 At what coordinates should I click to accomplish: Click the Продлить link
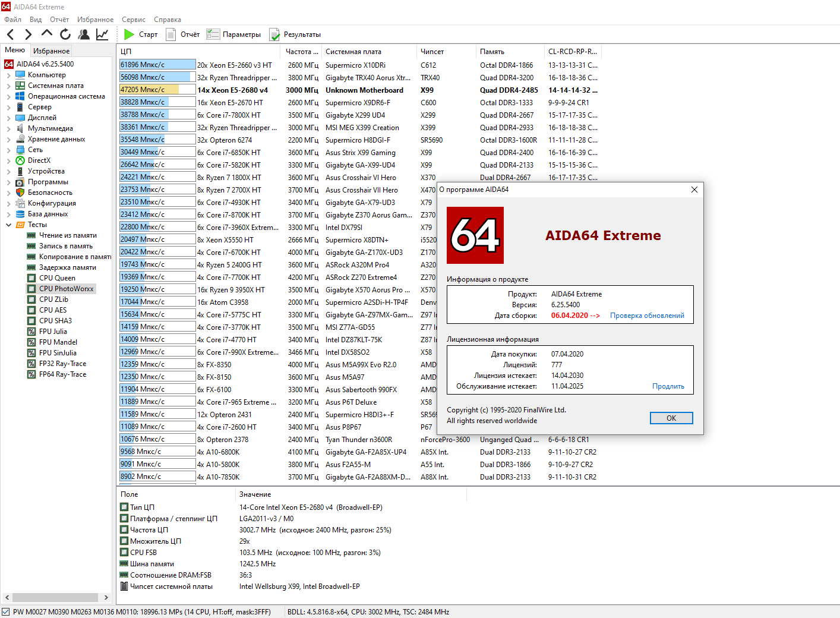[x=668, y=386]
